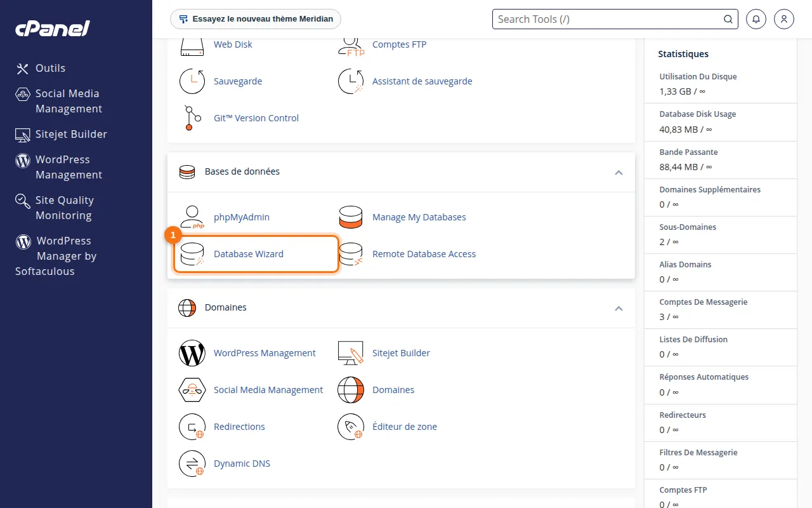Click the Site Quality Monitoring sidebar icon
The image size is (812, 508).
(23, 201)
